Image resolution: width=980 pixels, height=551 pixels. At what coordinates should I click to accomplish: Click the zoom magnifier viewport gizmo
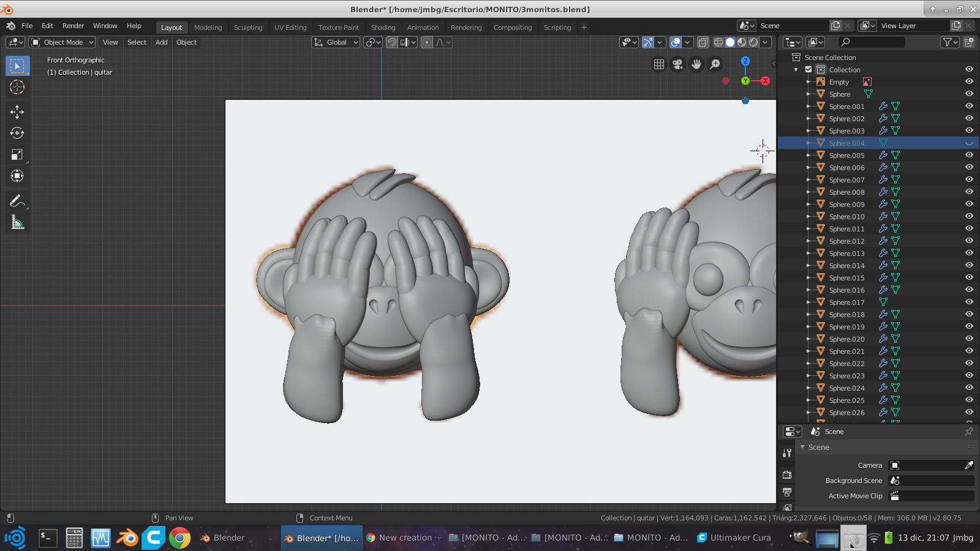point(715,64)
